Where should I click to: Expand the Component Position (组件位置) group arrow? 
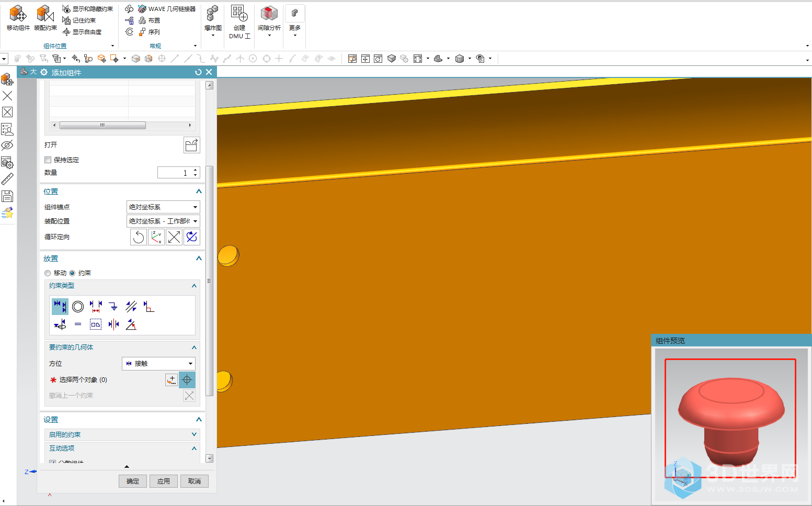click(112, 46)
